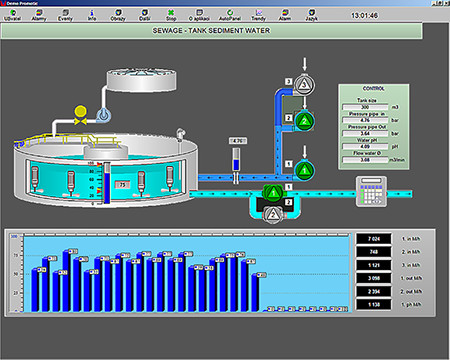Click the CONTROL panel title
The width and height of the screenshot is (450, 360).
coord(373,89)
